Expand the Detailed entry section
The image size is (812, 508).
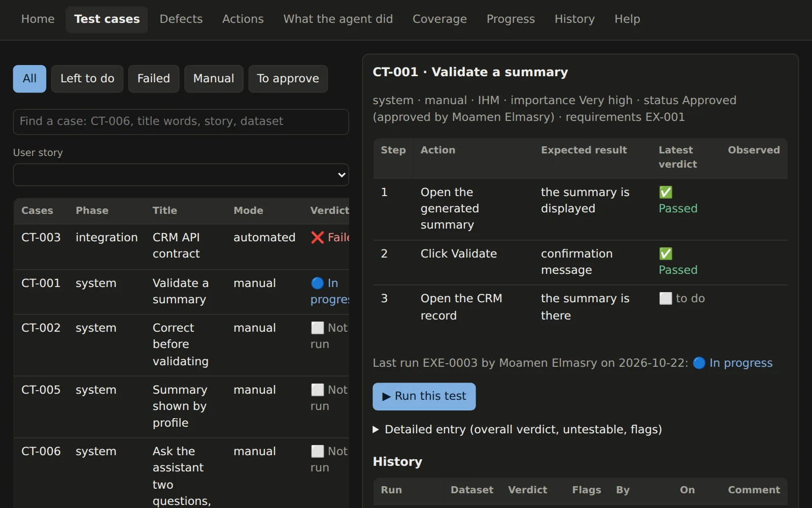[518, 430]
